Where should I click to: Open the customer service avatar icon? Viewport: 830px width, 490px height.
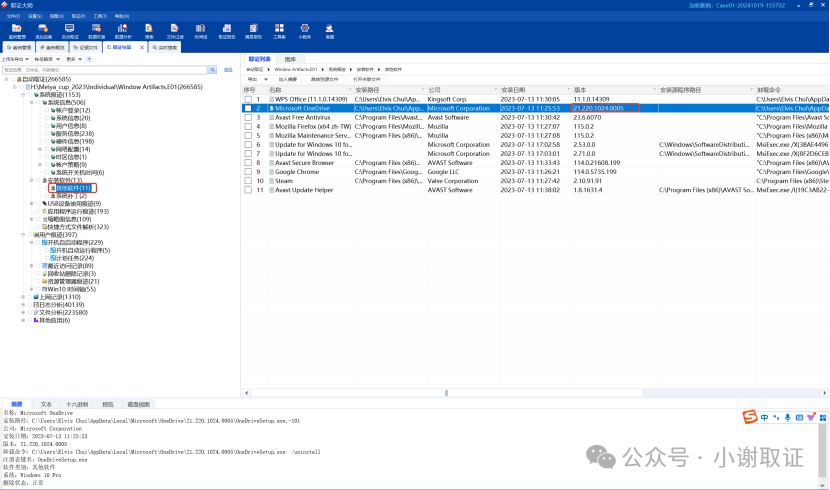point(329,31)
